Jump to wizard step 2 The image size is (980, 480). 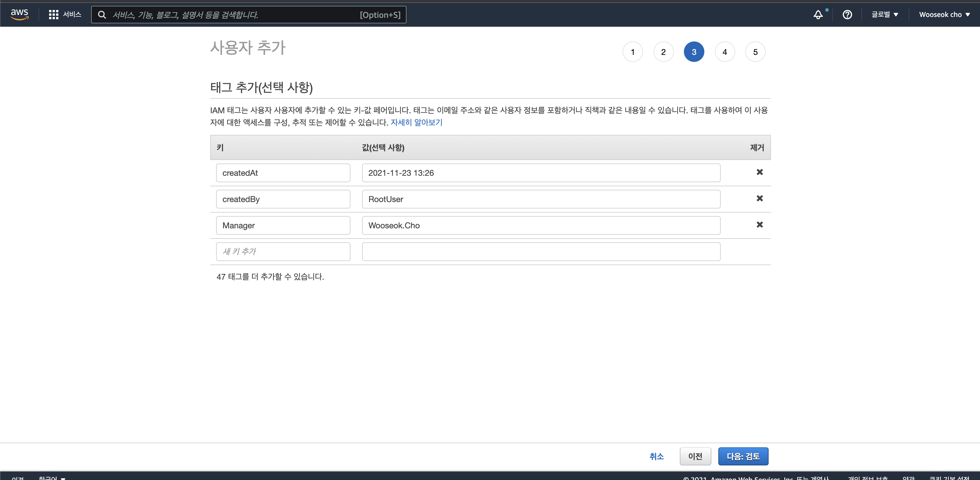point(663,52)
